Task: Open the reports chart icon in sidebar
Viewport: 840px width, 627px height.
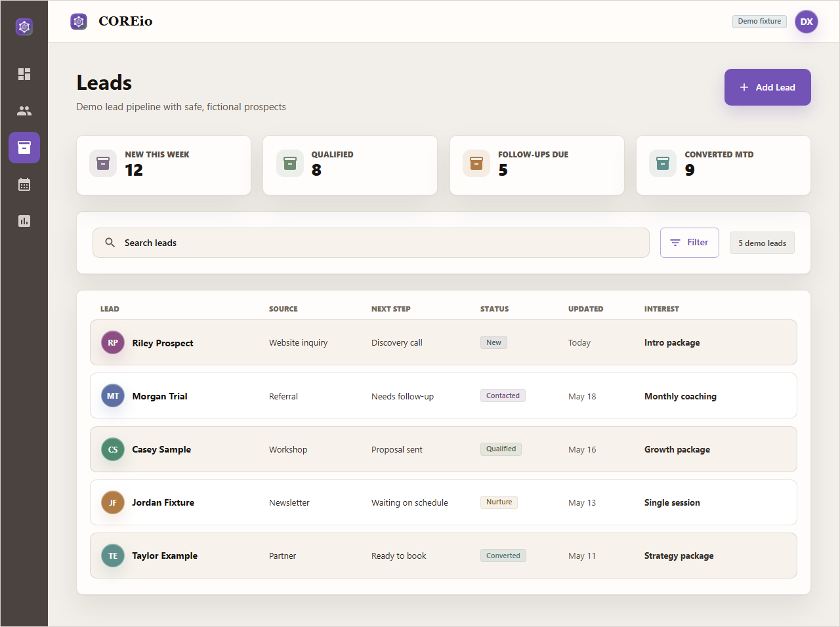Action: (24, 221)
